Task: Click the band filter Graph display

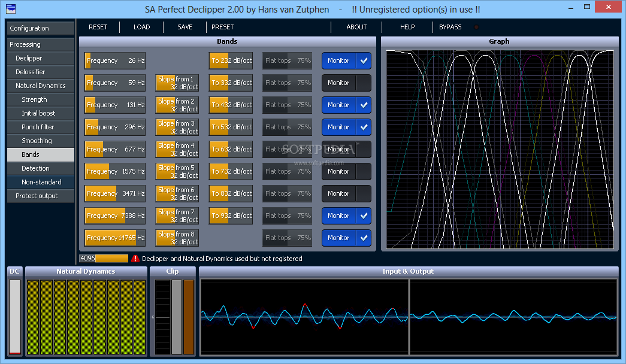Action: pyautogui.click(x=500, y=149)
